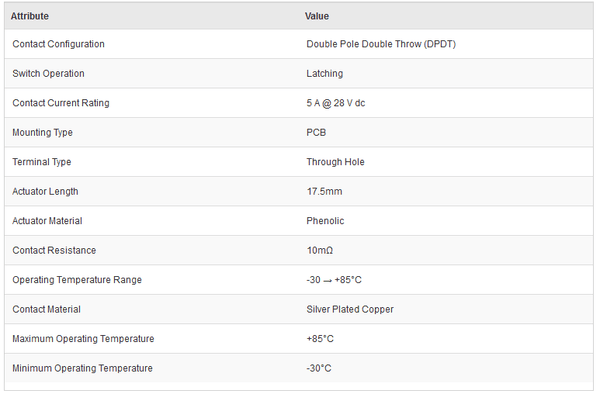Screen dimensions: 600x394
Task: Select the Contact Current Rating label
Action: [61, 103]
